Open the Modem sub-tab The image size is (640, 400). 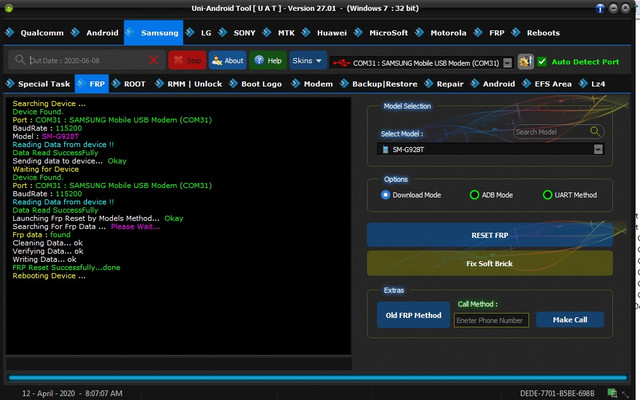[x=313, y=84]
